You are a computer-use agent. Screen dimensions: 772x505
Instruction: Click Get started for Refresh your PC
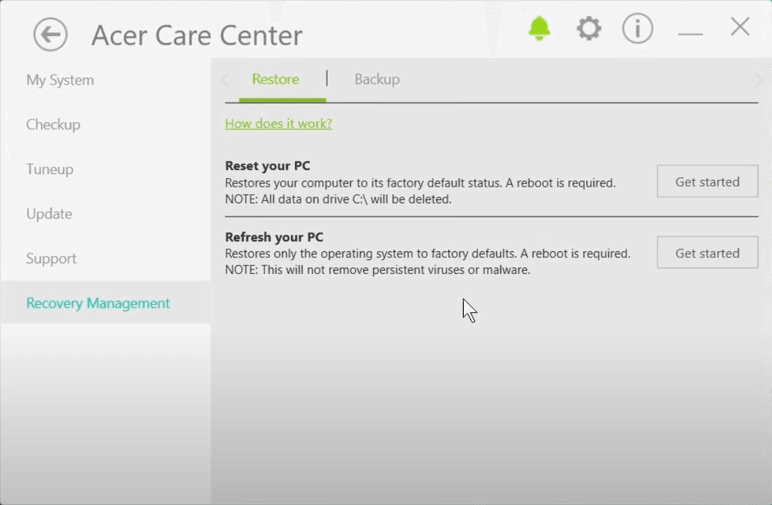coord(707,253)
